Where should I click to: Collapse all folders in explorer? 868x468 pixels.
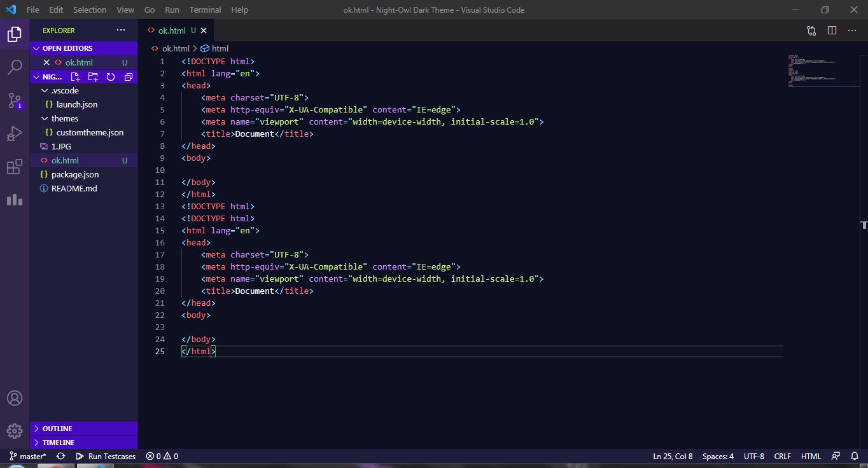129,77
